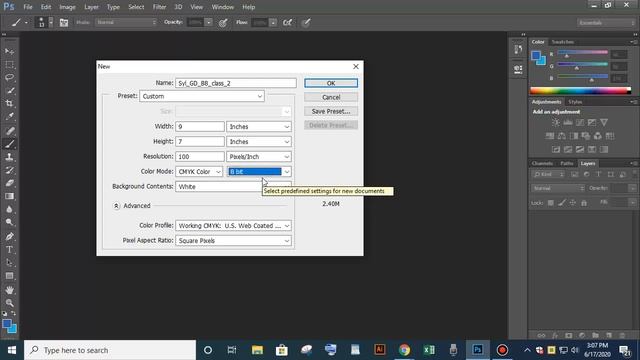Add a Brightness/Contrast adjustment
Viewport: 640px width, 360px height.
click(556, 122)
